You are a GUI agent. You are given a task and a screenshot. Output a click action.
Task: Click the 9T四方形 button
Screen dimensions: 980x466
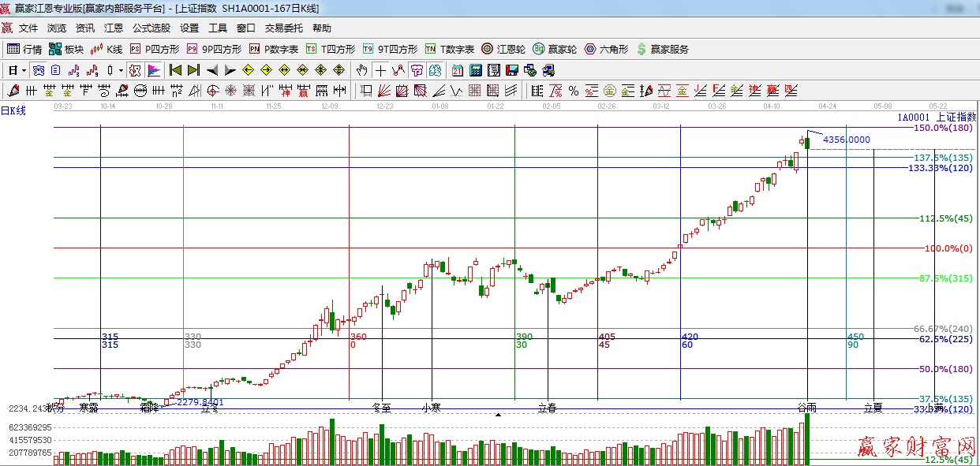390,49
